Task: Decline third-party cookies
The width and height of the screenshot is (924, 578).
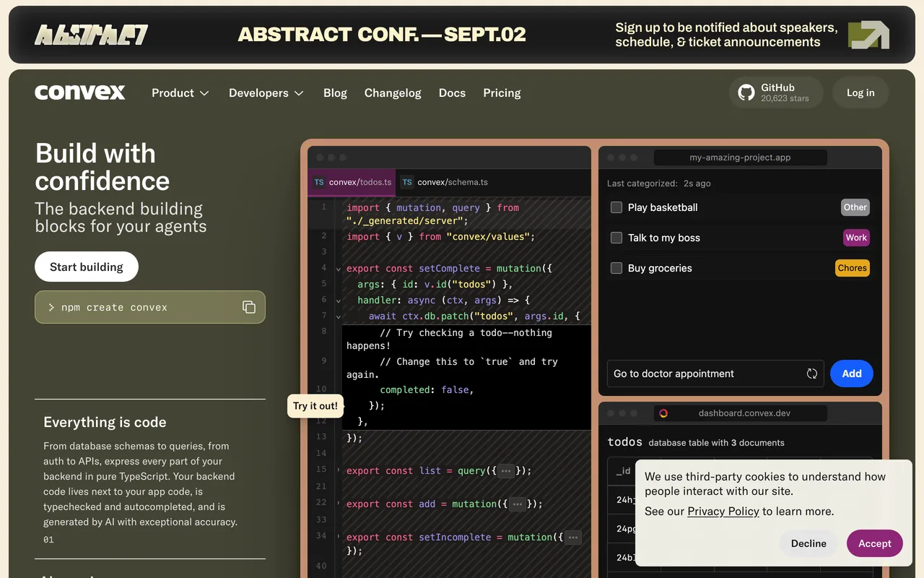Action: pyautogui.click(x=808, y=543)
